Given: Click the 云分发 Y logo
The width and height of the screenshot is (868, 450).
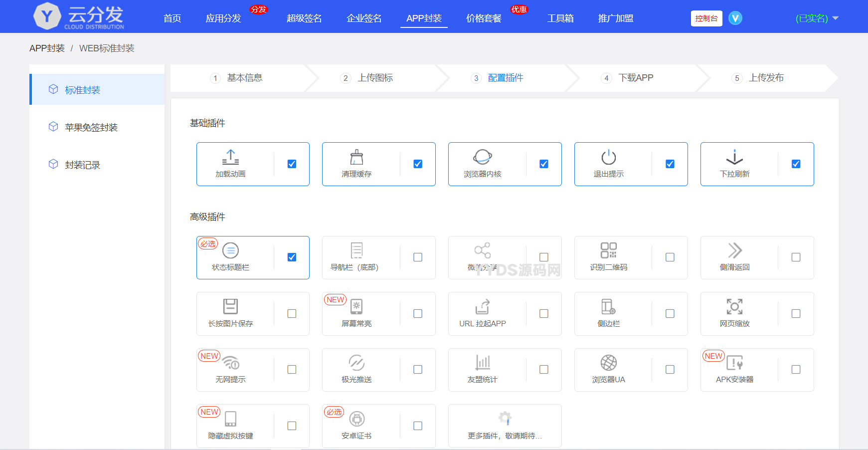Looking at the screenshot, I should point(47,16).
